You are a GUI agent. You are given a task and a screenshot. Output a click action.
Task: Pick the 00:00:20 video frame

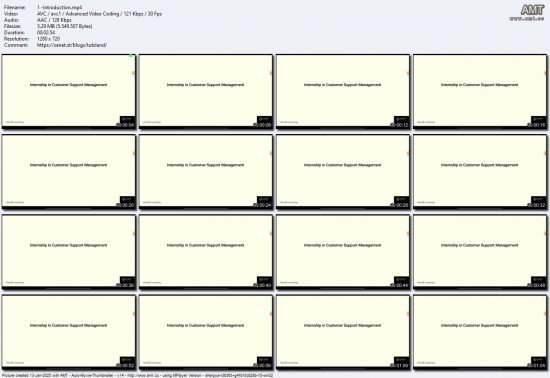click(68, 171)
